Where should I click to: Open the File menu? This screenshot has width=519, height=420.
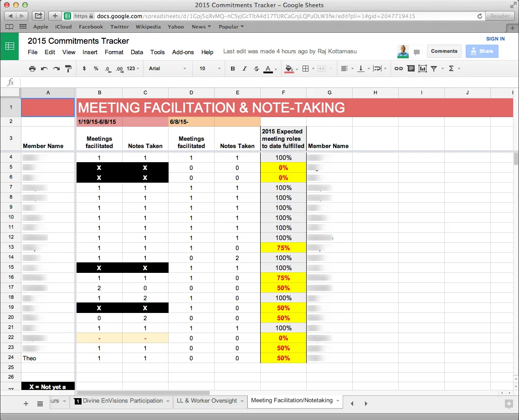[32, 52]
